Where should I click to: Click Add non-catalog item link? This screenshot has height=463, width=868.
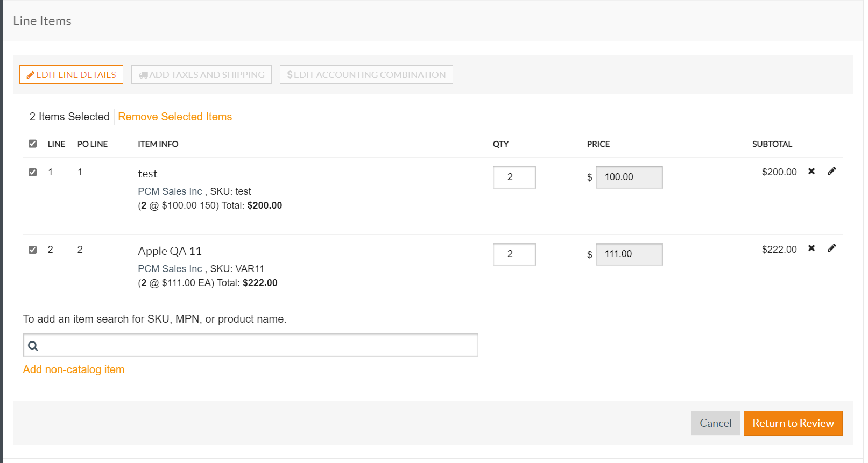pos(74,369)
